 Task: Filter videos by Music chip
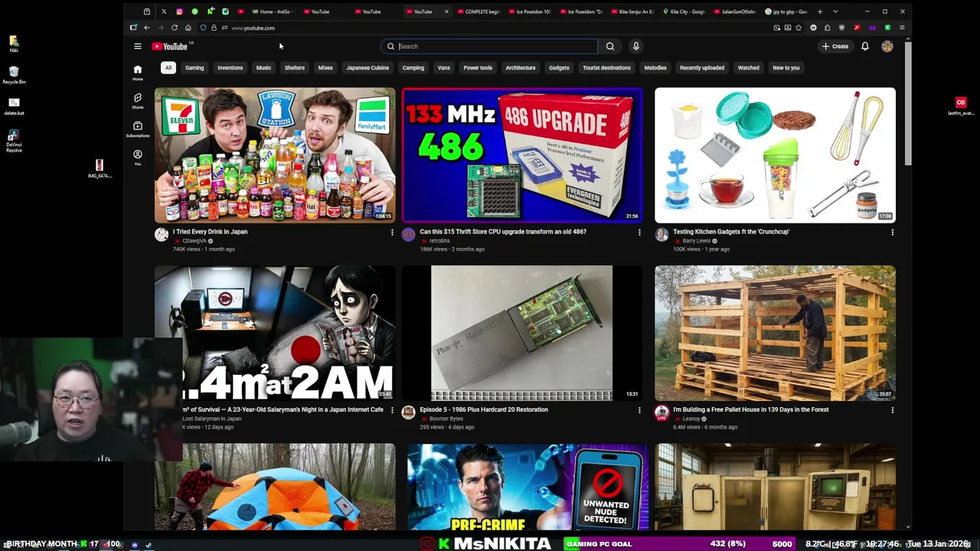[263, 67]
